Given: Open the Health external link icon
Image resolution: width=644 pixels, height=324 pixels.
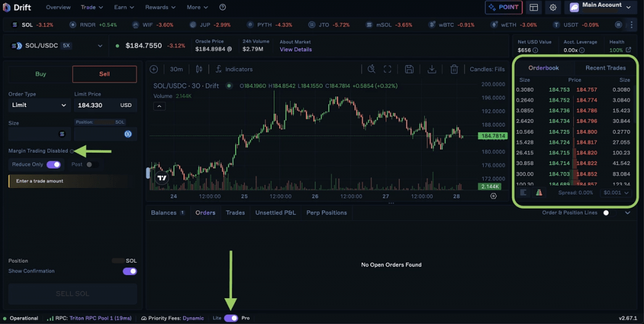Looking at the screenshot, I should point(628,50).
